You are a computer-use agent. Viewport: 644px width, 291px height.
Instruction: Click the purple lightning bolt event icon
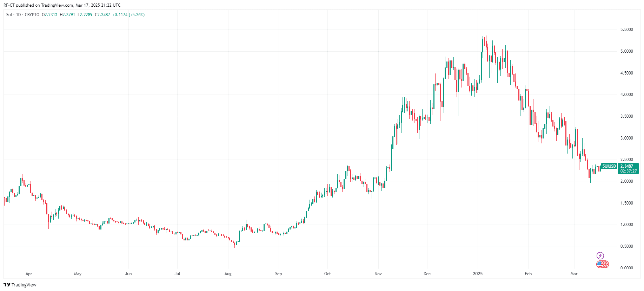pos(600,256)
